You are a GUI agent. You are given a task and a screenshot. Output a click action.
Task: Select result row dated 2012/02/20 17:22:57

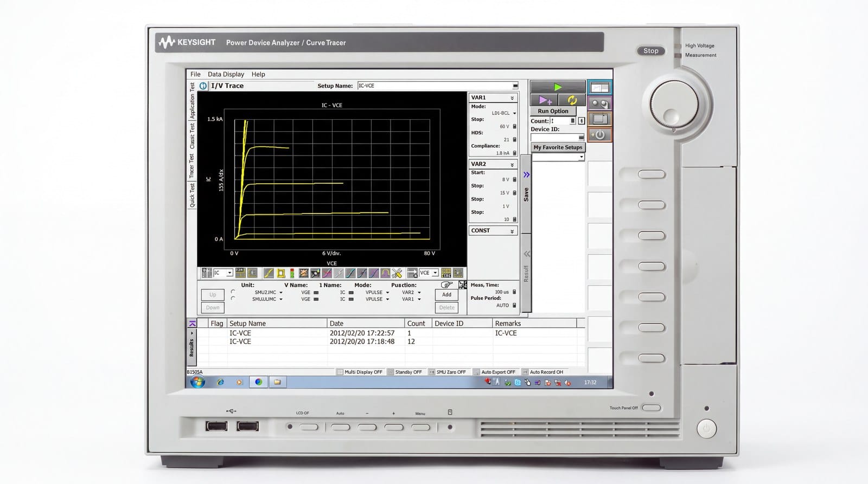coord(391,333)
